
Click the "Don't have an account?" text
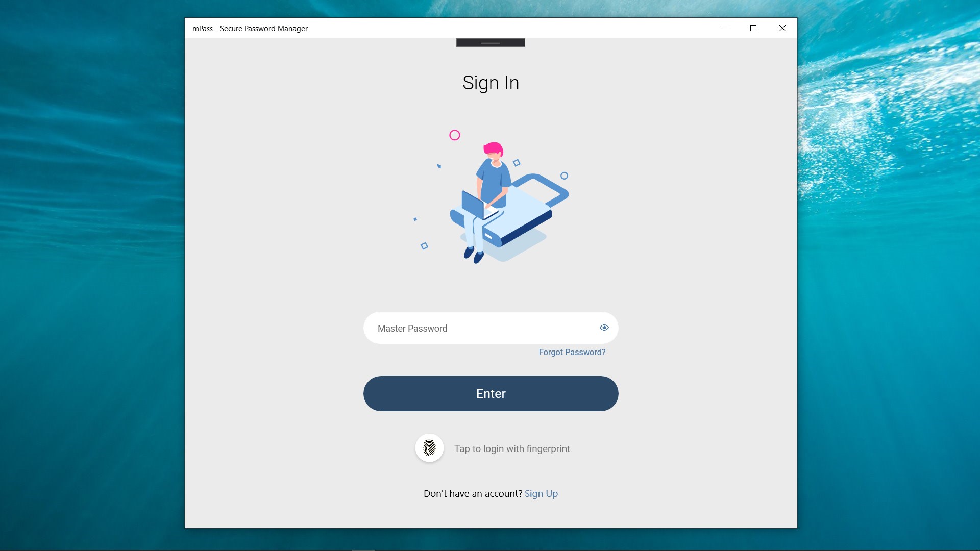(473, 493)
